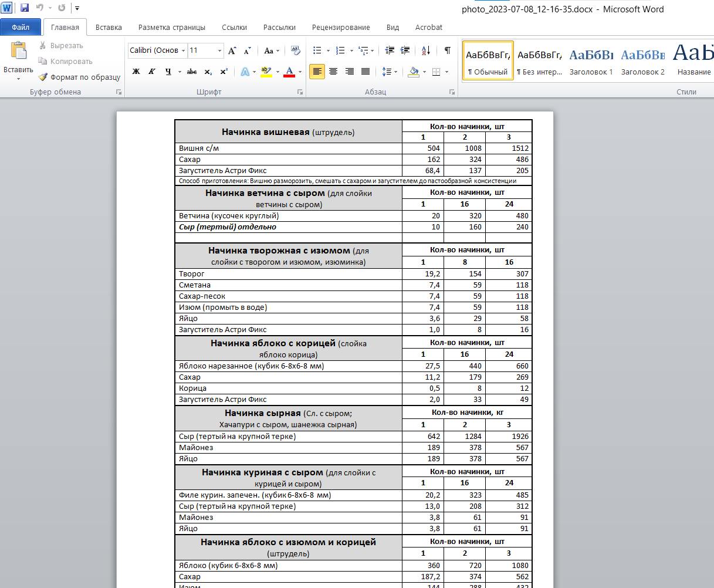Apply Заголовок 2 style
The image size is (714, 588).
pyautogui.click(x=642, y=60)
